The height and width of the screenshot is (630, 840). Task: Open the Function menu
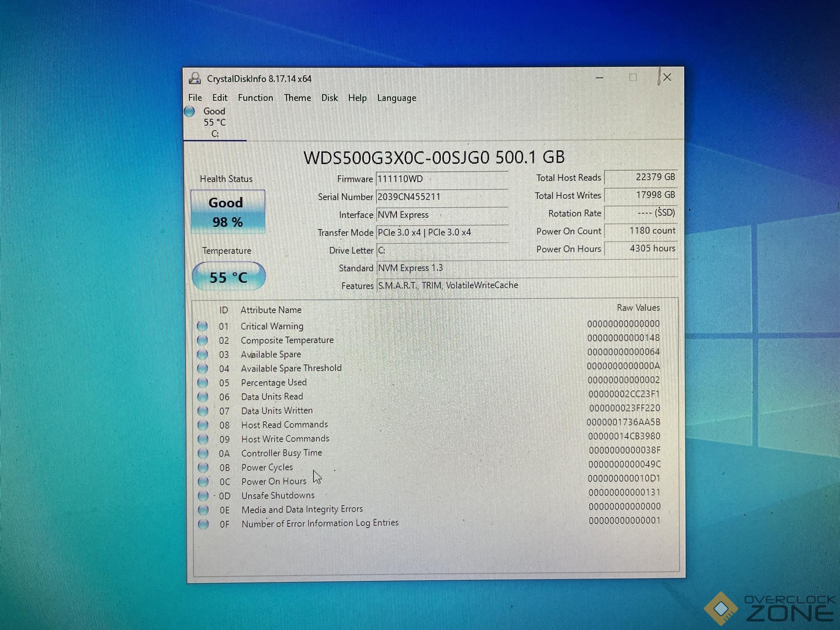[255, 98]
